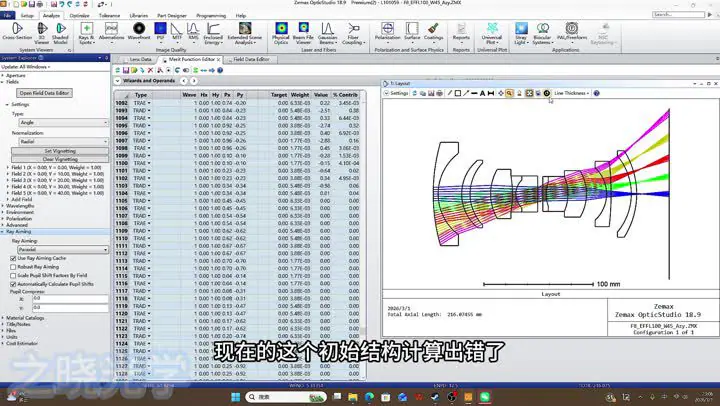Close the Merit Function Editor tab

pos(219,59)
